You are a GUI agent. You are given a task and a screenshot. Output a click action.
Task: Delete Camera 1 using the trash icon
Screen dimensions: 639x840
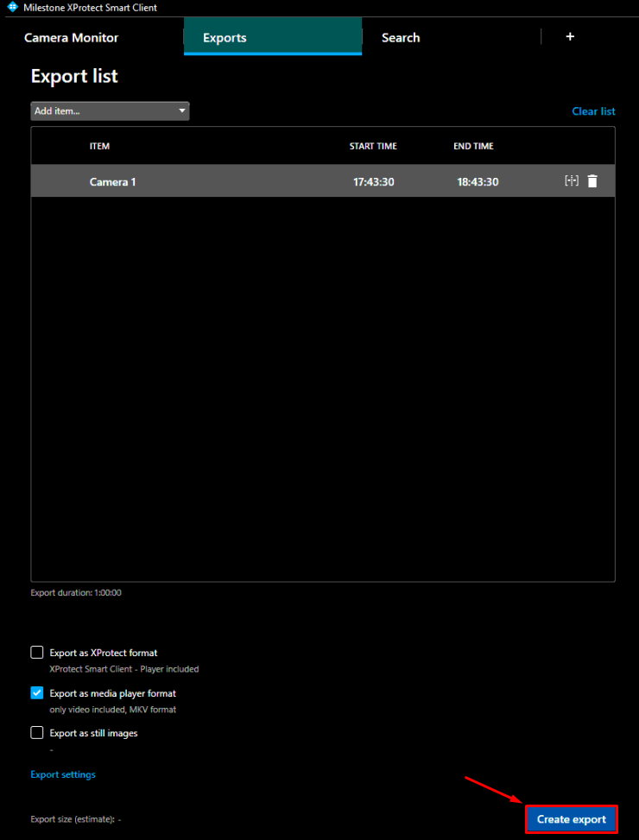point(592,181)
